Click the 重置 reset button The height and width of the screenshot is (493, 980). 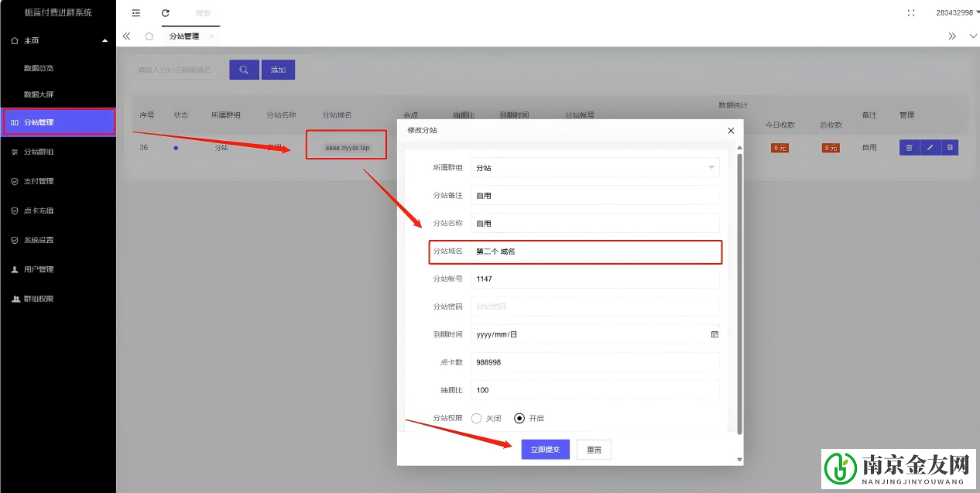(x=594, y=450)
